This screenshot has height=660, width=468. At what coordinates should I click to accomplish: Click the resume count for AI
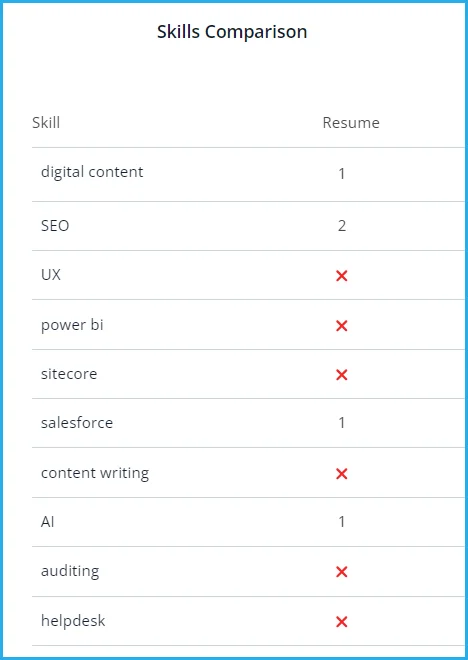pyautogui.click(x=342, y=522)
